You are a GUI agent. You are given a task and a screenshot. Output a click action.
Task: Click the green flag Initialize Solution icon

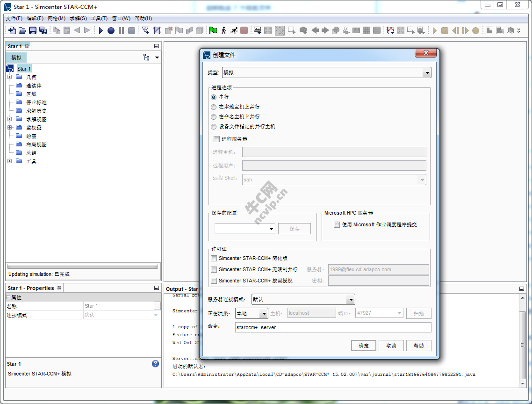[213, 30]
